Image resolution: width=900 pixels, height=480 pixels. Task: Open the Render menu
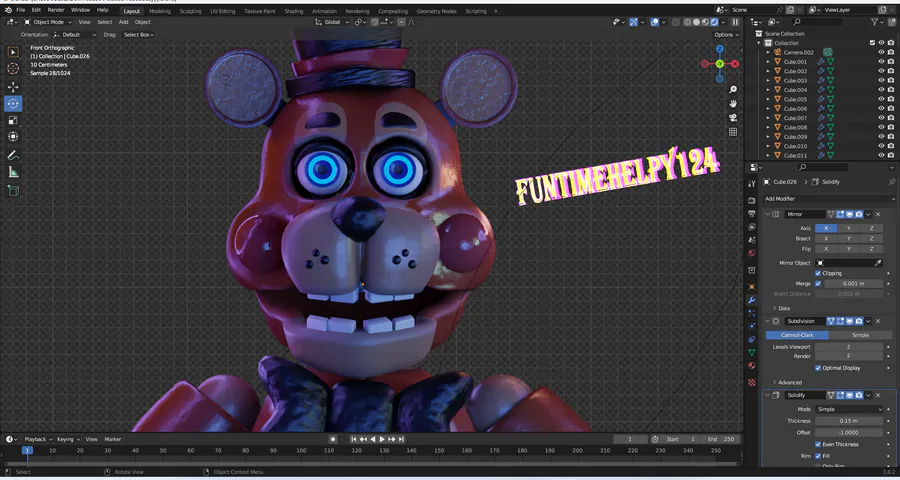pyautogui.click(x=56, y=10)
